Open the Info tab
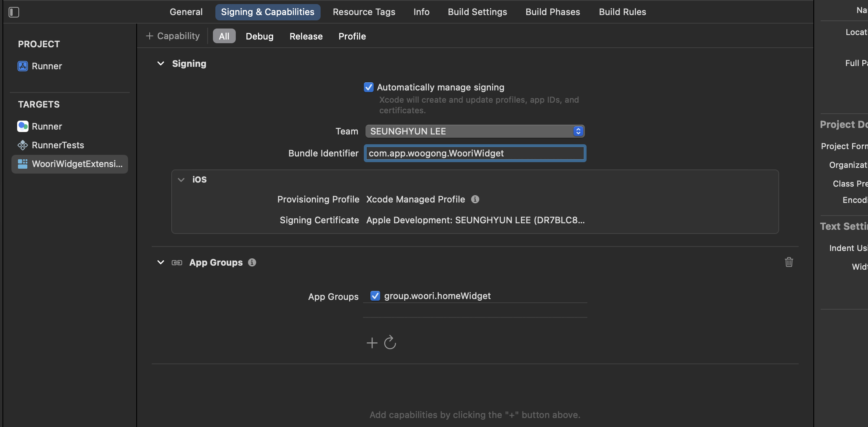Screen dimensions: 868x427 (x=421, y=12)
